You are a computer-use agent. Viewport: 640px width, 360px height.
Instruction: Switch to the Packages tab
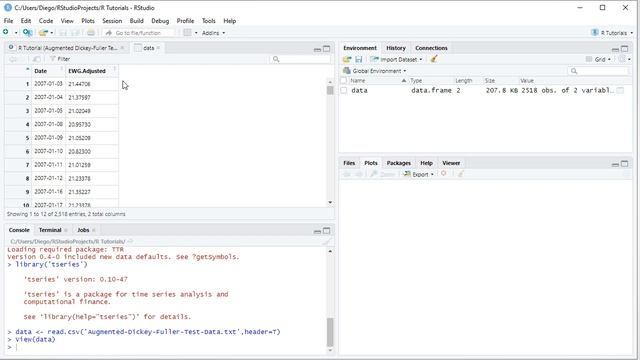click(398, 163)
